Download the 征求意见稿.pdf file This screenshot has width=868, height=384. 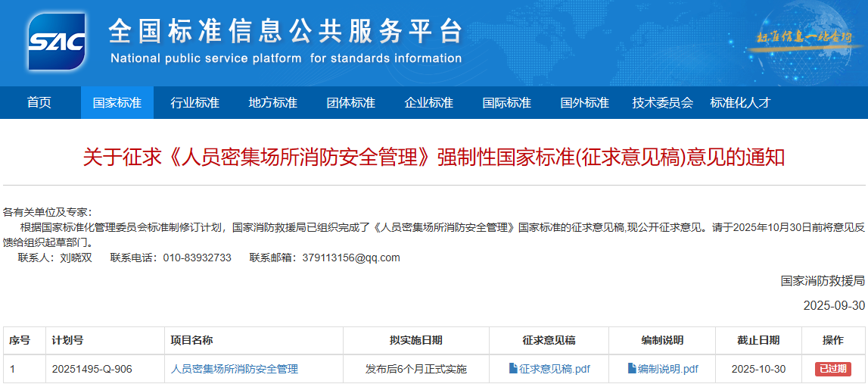554,369
